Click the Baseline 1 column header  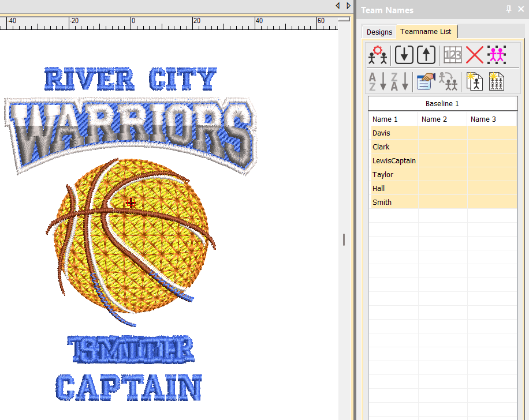click(x=442, y=104)
